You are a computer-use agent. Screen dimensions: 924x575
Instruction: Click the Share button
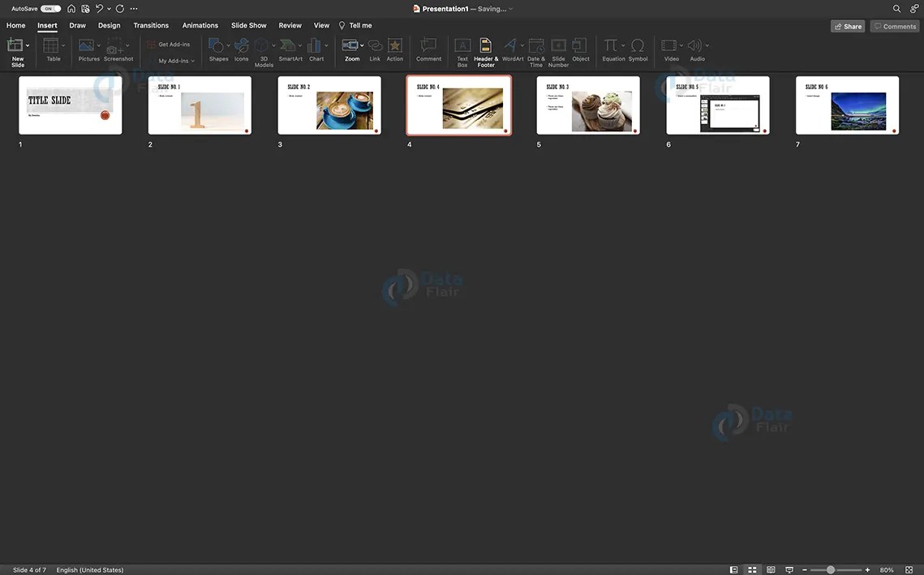[x=847, y=25]
